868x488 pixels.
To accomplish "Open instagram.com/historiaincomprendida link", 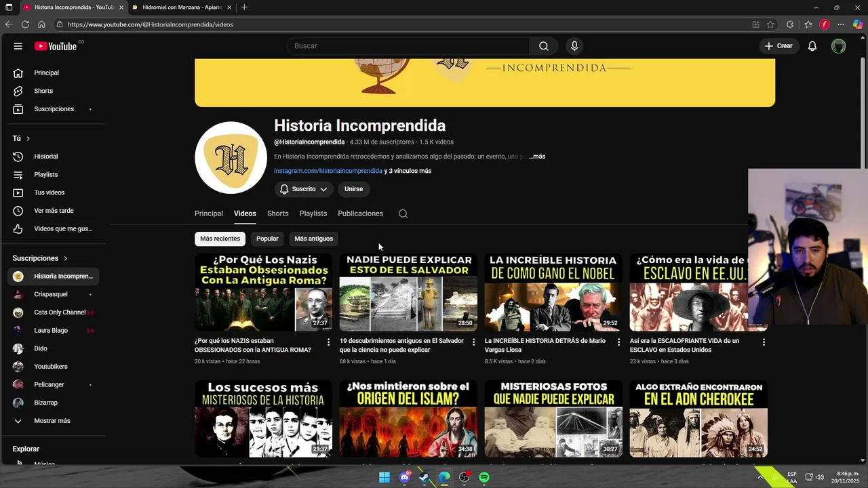I will point(328,171).
